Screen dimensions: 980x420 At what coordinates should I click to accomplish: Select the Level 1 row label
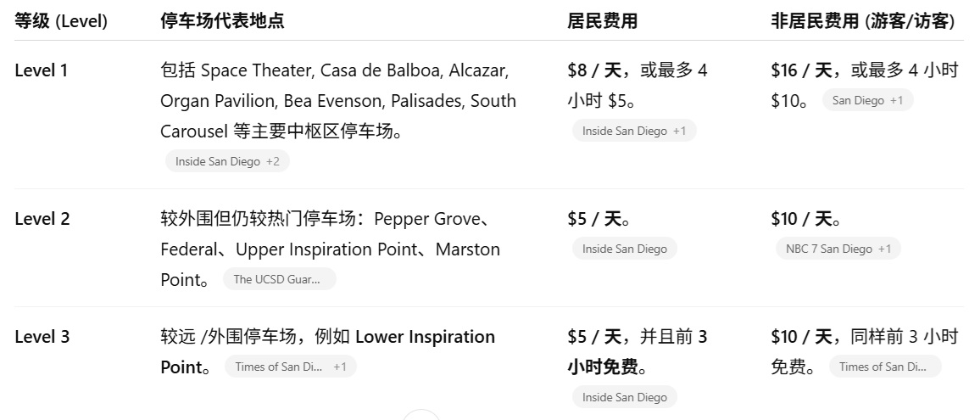42,70
